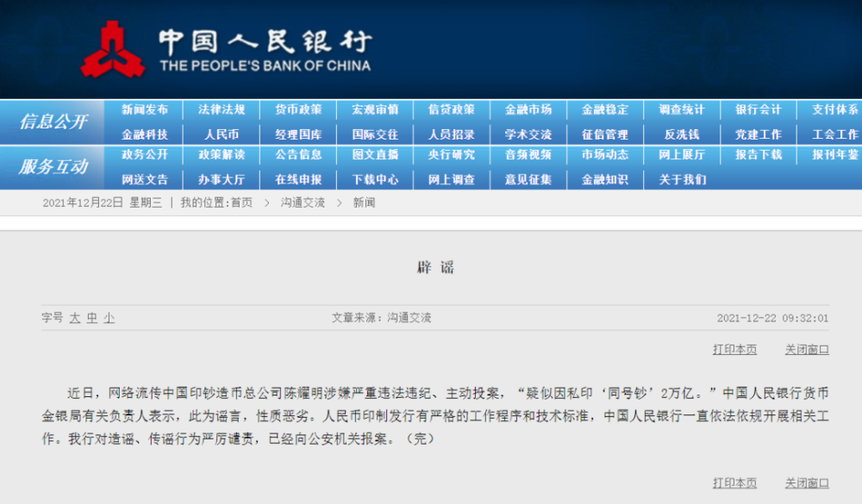This screenshot has height=504, width=862.
Task: Open 人员招录 page
Action: coord(452,134)
